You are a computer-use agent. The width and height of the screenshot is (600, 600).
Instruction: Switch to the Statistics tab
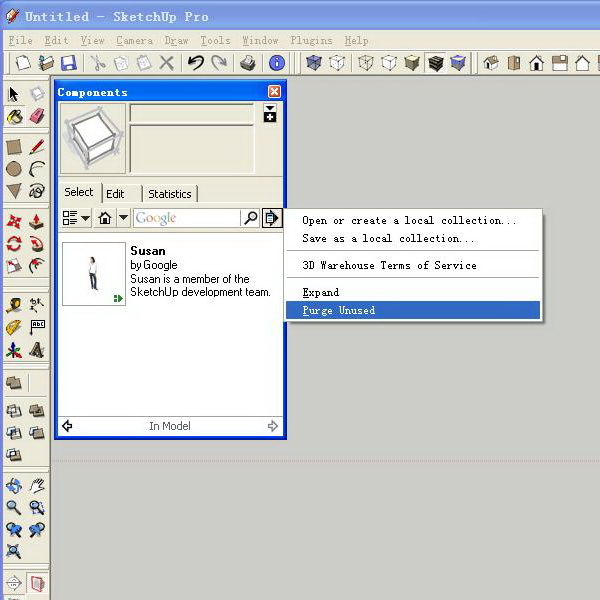[170, 194]
